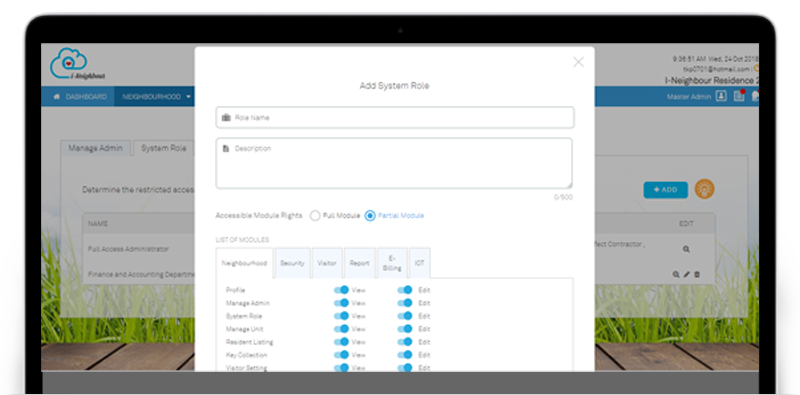Click the Master Admin label
800x395 pixels.
(689, 96)
